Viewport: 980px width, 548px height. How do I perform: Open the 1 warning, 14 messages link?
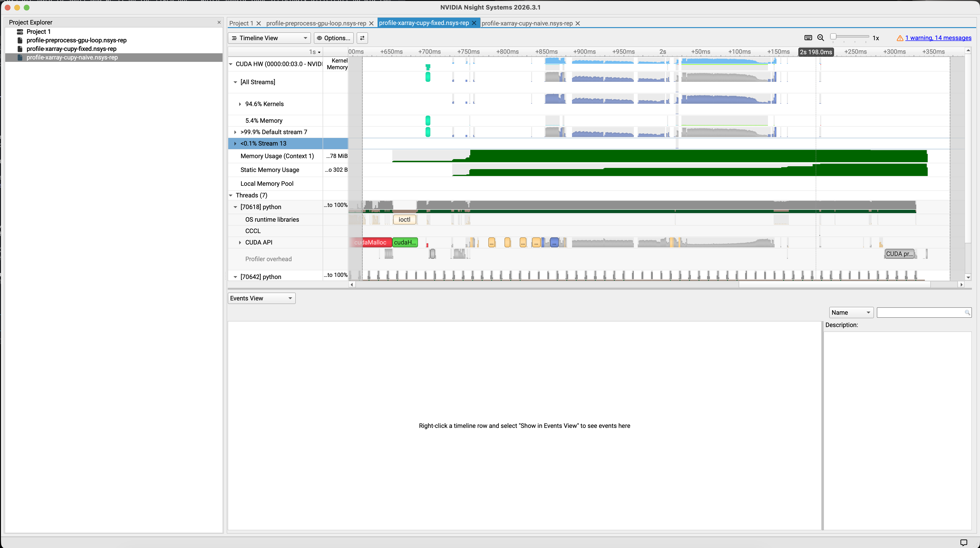[938, 38]
